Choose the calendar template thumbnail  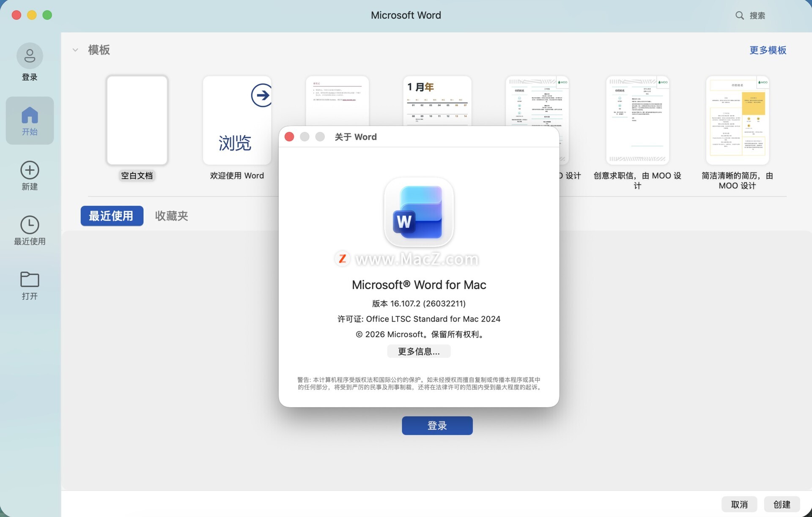437,101
